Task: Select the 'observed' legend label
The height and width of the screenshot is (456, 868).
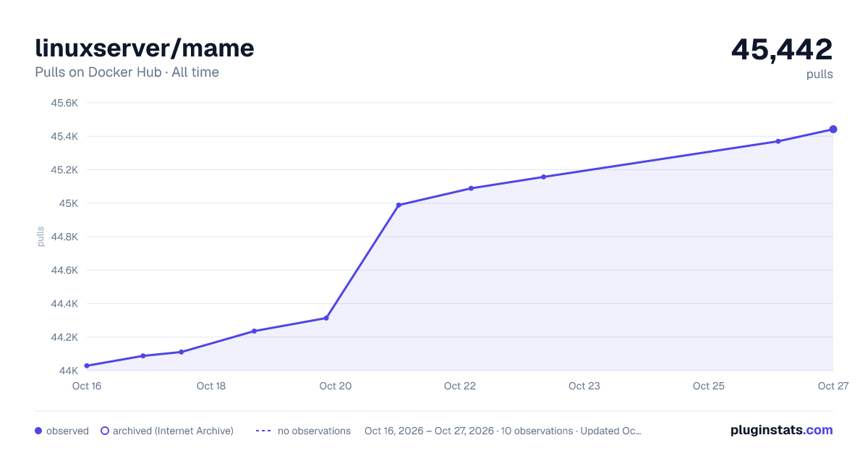Action: pos(67,431)
